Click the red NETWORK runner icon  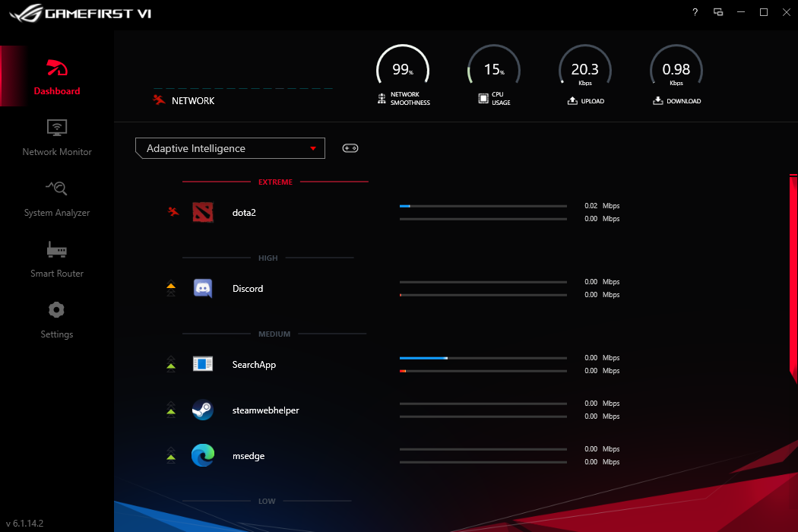160,100
